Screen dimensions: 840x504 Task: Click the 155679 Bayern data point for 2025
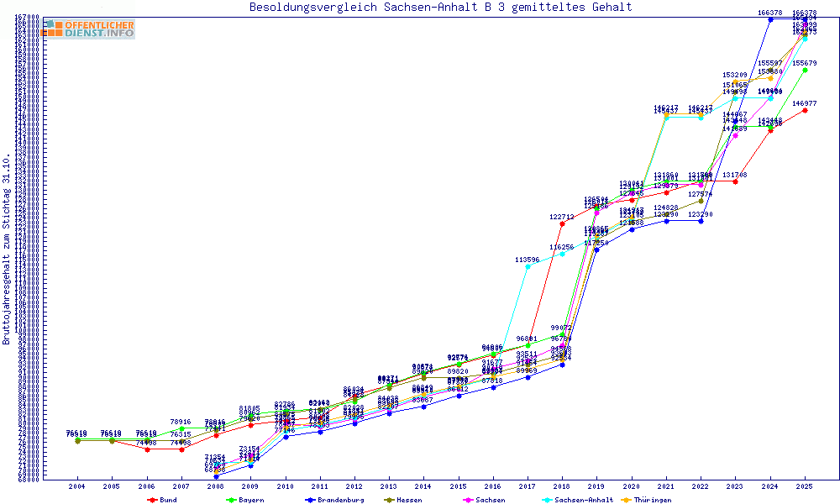[805, 70]
